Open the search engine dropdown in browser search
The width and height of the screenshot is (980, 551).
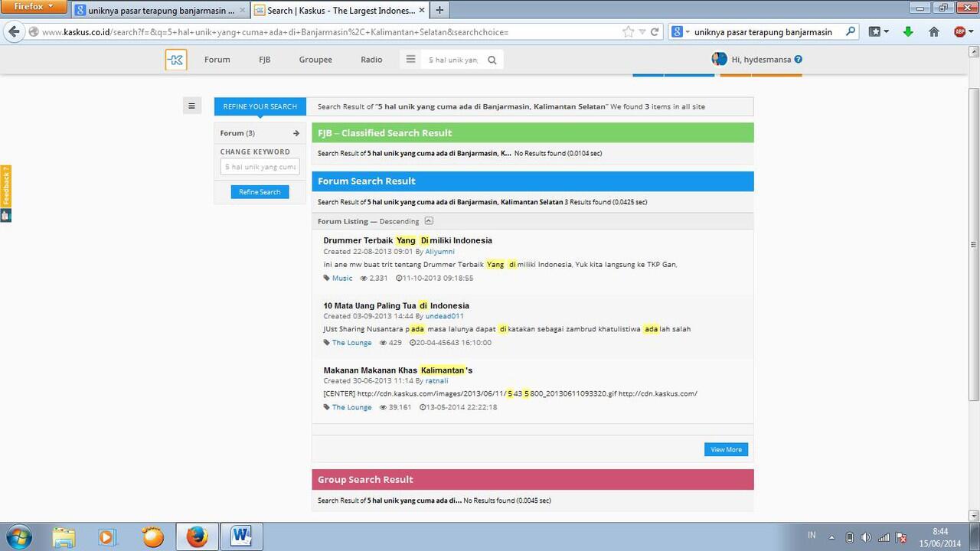coord(681,32)
